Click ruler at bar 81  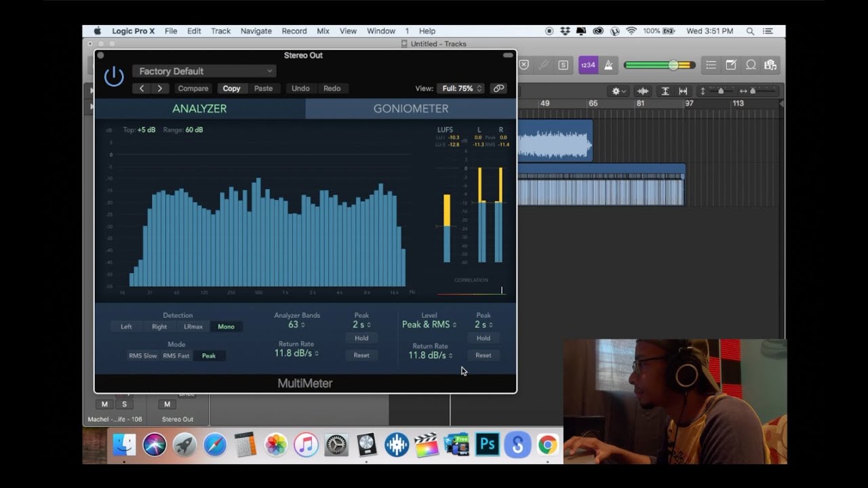point(640,104)
